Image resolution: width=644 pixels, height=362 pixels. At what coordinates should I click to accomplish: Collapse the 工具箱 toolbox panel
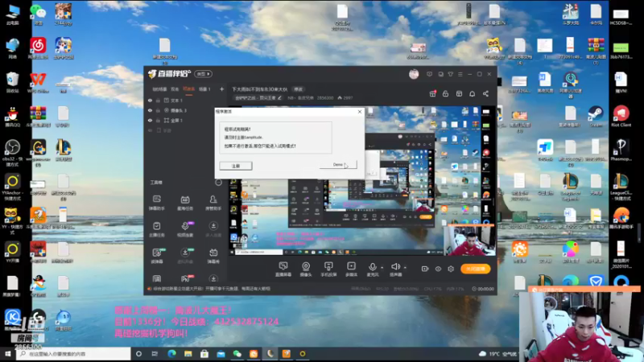point(218,183)
